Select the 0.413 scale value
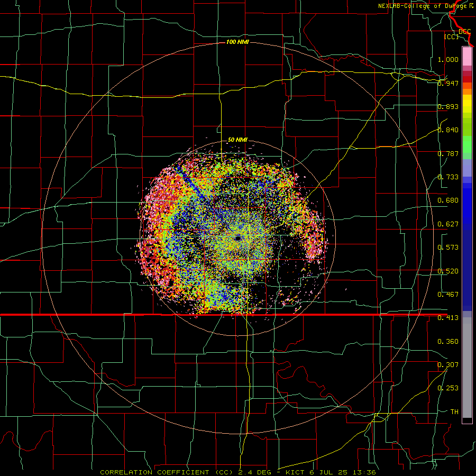 tap(448, 318)
